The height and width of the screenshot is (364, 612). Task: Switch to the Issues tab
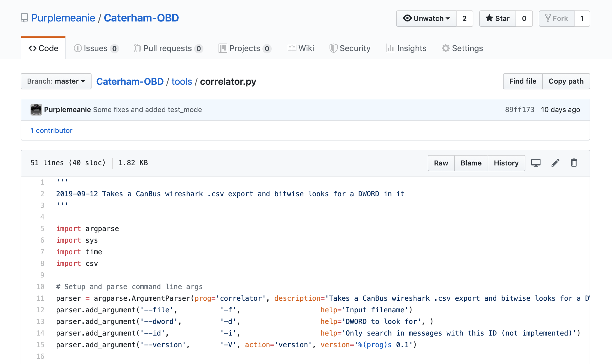point(96,48)
